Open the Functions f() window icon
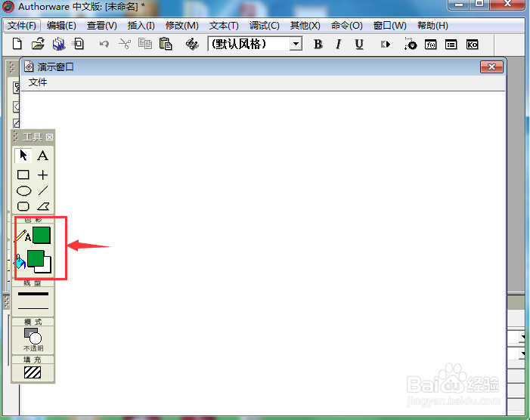530x420 pixels. coord(431,45)
